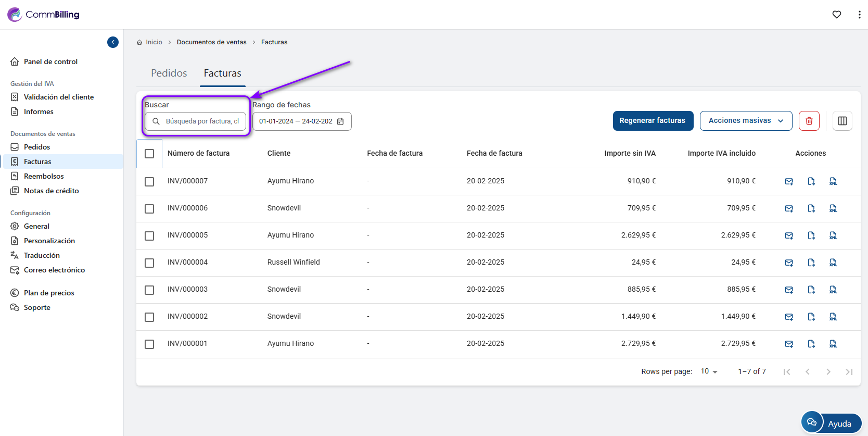This screenshot has width=868, height=436.
Task: Open the three-dot menu in top right
Action: coord(859,15)
